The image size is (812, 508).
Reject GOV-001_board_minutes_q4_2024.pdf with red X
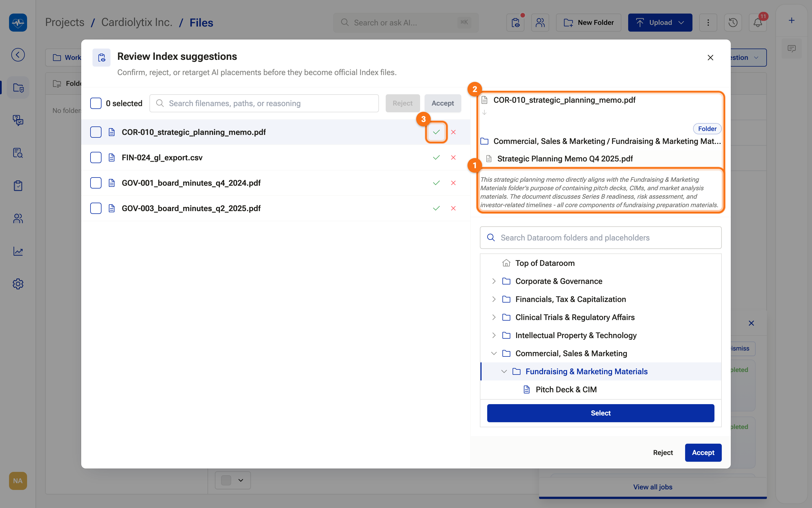[x=453, y=183]
